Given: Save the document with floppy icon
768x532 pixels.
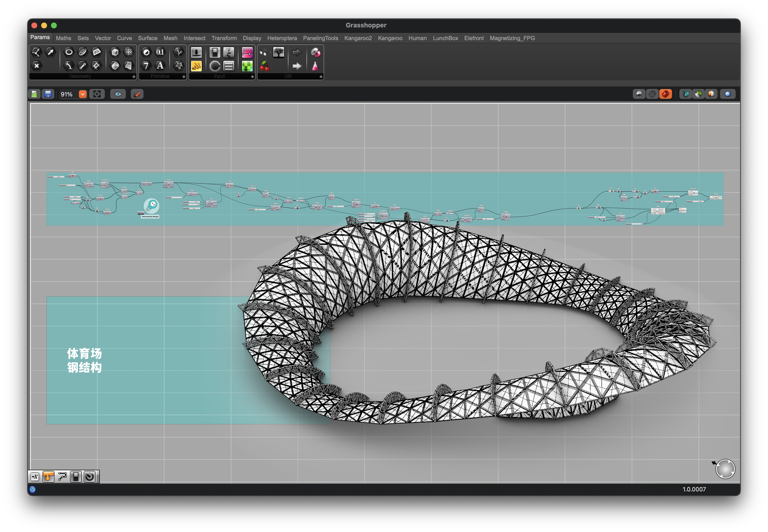Looking at the screenshot, I should point(48,94).
